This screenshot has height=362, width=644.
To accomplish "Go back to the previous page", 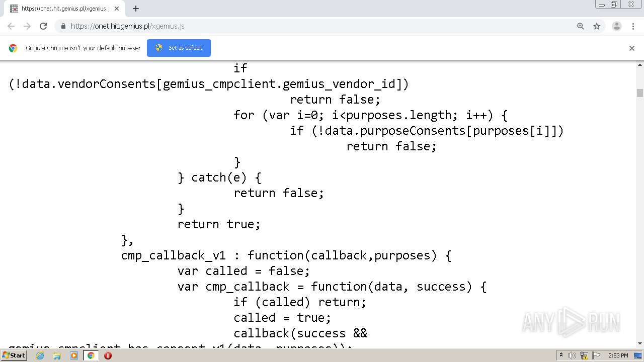I will click(11, 26).
